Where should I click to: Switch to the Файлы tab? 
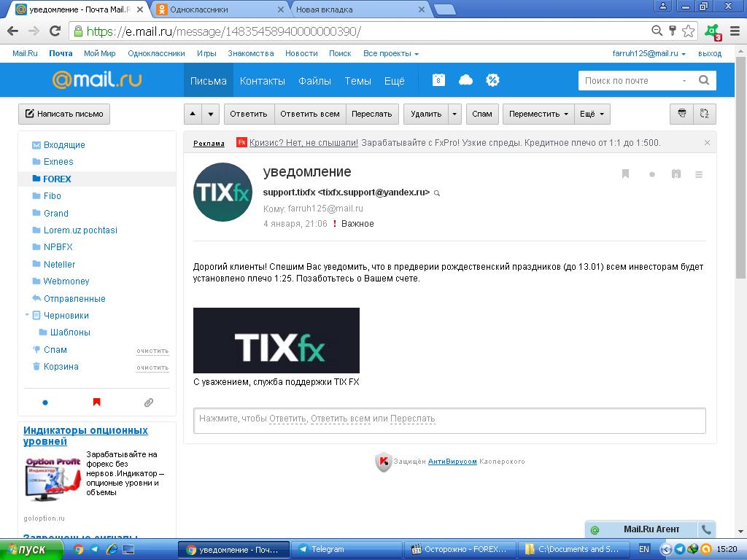(314, 80)
